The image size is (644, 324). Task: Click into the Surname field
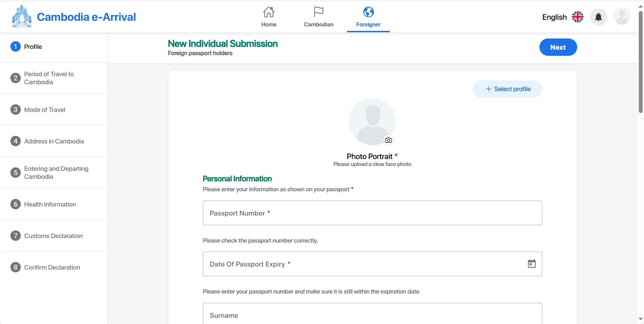click(x=372, y=315)
